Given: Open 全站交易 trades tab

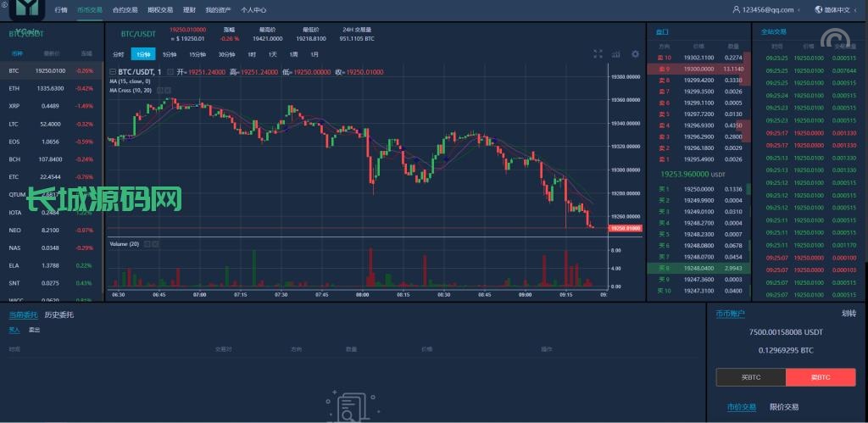Looking at the screenshot, I should [x=774, y=32].
